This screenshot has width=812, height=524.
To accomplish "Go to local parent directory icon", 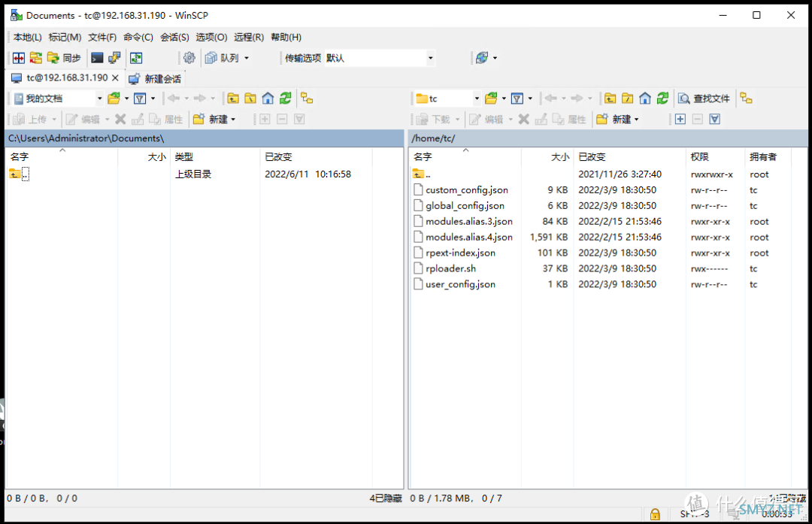I will tap(233, 98).
